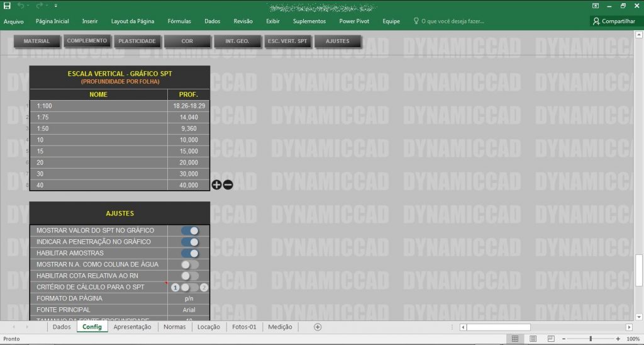
Task: Open Inserir ribbon tab
Action: click(90, 21)
